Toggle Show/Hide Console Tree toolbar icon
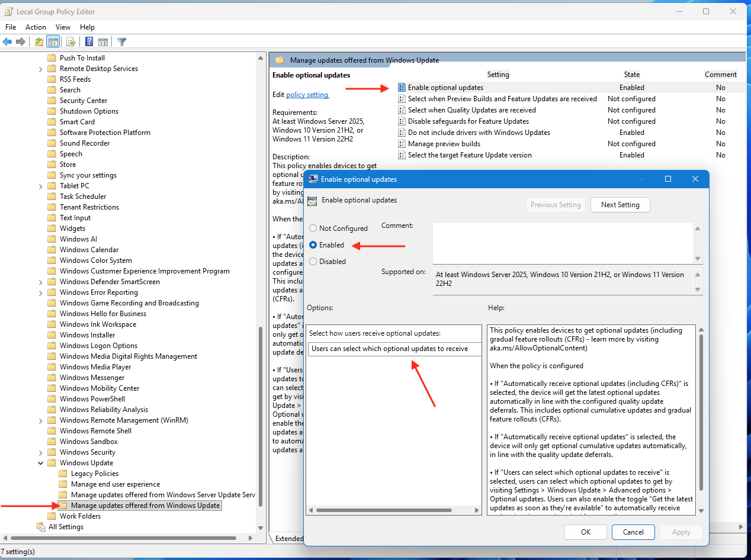 [53, 41]
